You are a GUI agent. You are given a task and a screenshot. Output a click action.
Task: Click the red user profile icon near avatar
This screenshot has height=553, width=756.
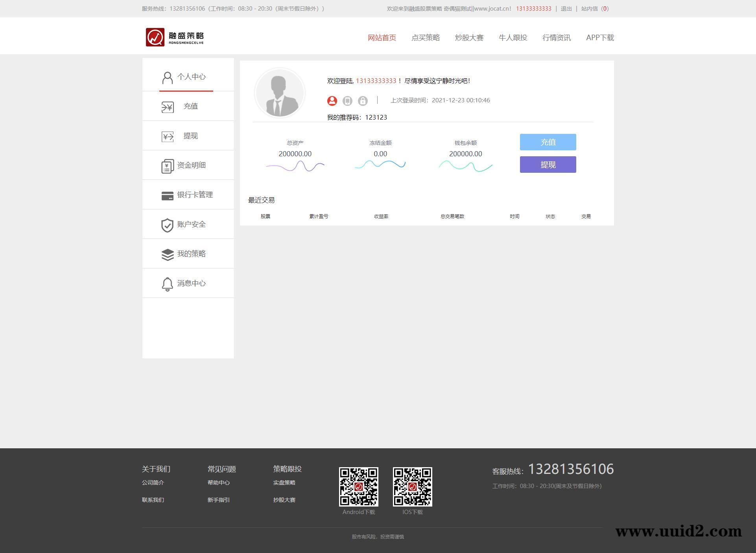332,101
